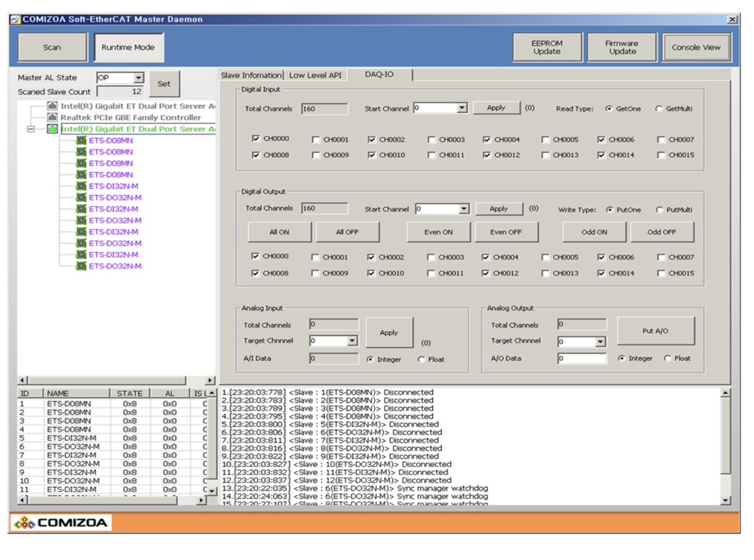Click the Realtek PCIe GBE controller icon
754x560 pixels.
[52, 117]
